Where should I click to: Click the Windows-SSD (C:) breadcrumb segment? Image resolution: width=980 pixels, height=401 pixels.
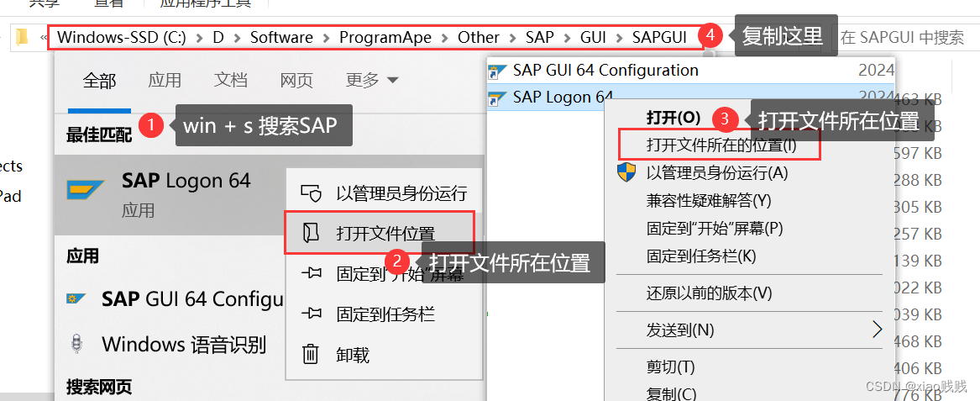point(122,38)
